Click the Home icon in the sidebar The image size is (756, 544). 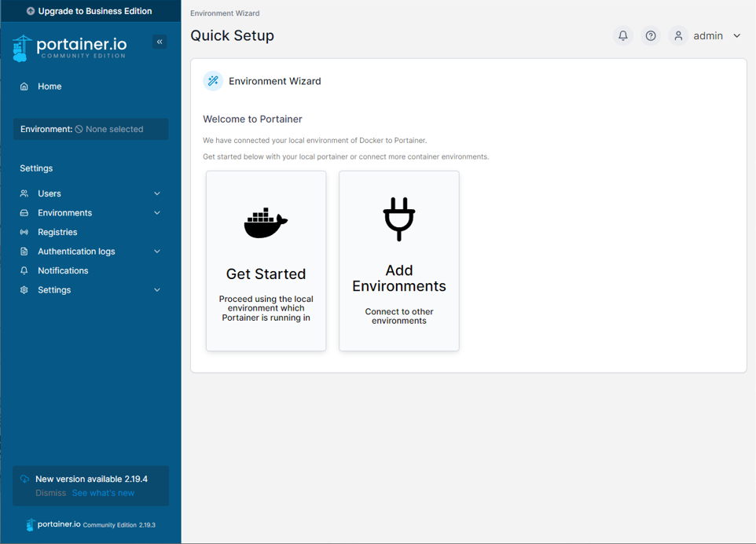tap(24, 86)
